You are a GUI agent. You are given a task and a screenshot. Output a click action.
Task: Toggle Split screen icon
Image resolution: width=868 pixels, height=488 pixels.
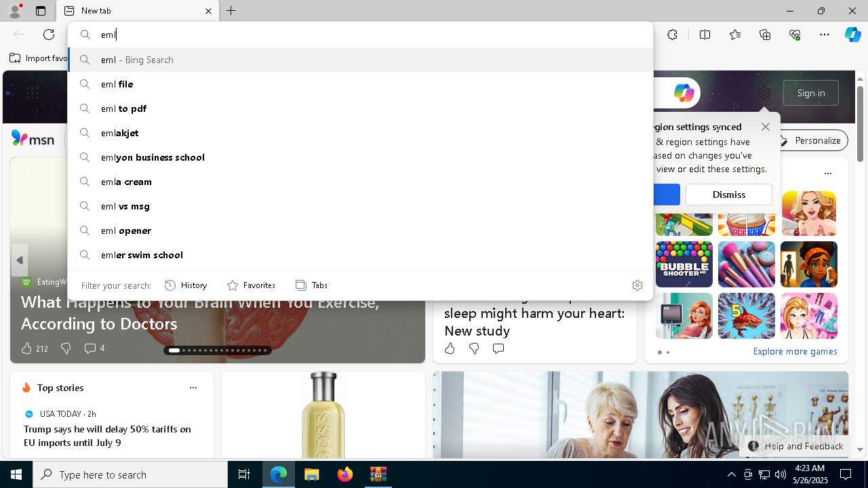click(705, 35)
